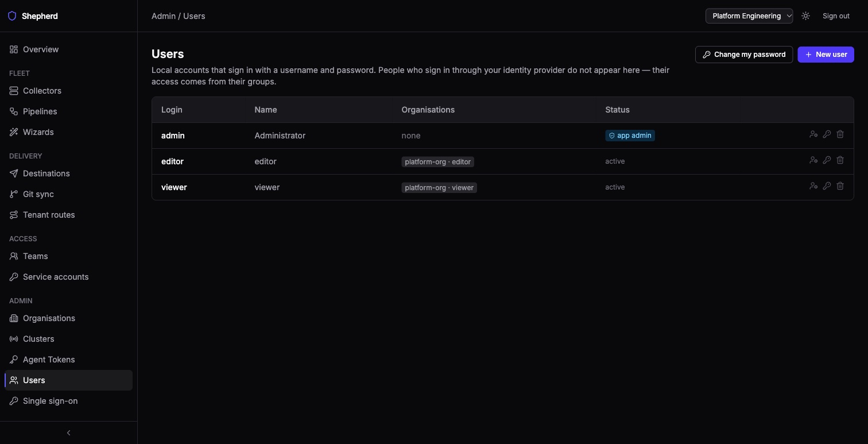This screenshot has height=444, width=868.
Task: Delete the viewer user via trash icon
Action: click(840, 186)
